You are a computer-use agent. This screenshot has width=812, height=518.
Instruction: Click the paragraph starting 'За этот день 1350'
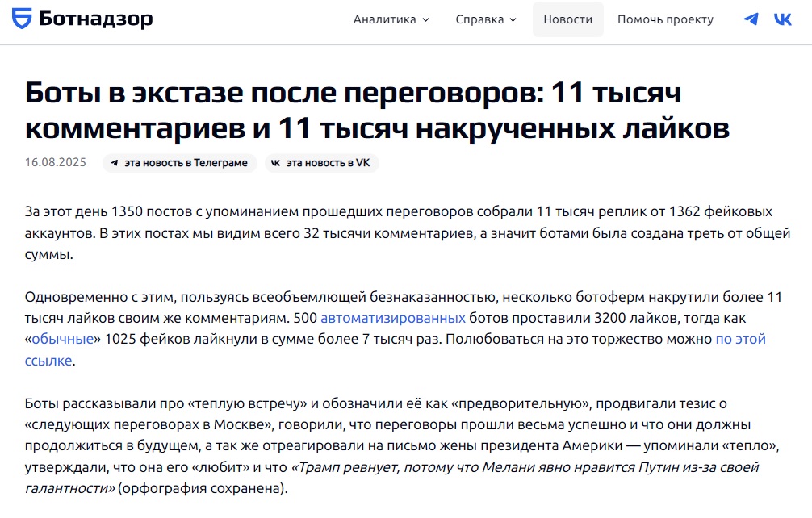[x=408, y=233]
